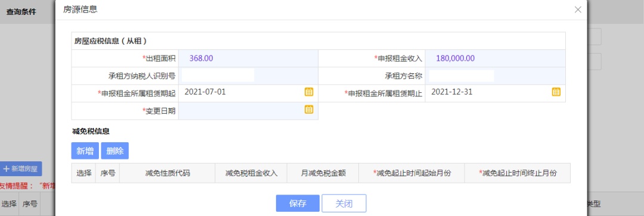644x216 pixels.
Task: Open calendar picker for 变更日期
Action: pyautogui.click(x=309, y=109)
